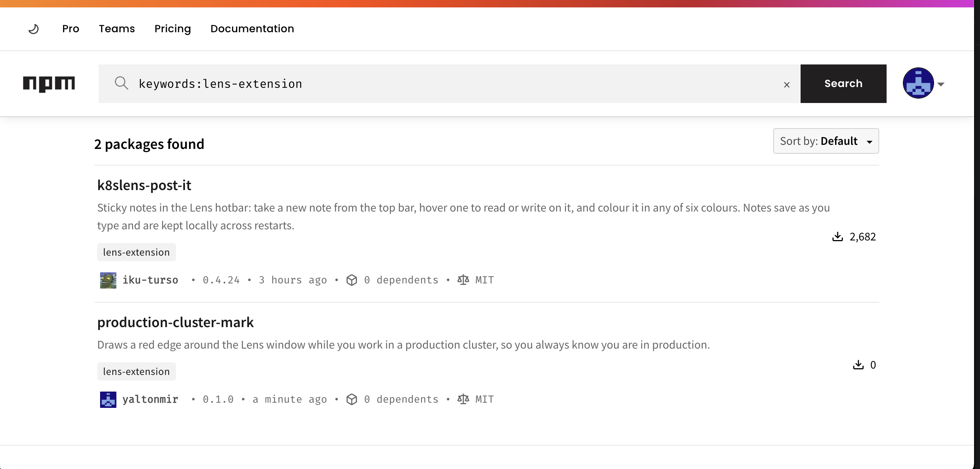Expand the account dropdown arrow

point(940,84)
